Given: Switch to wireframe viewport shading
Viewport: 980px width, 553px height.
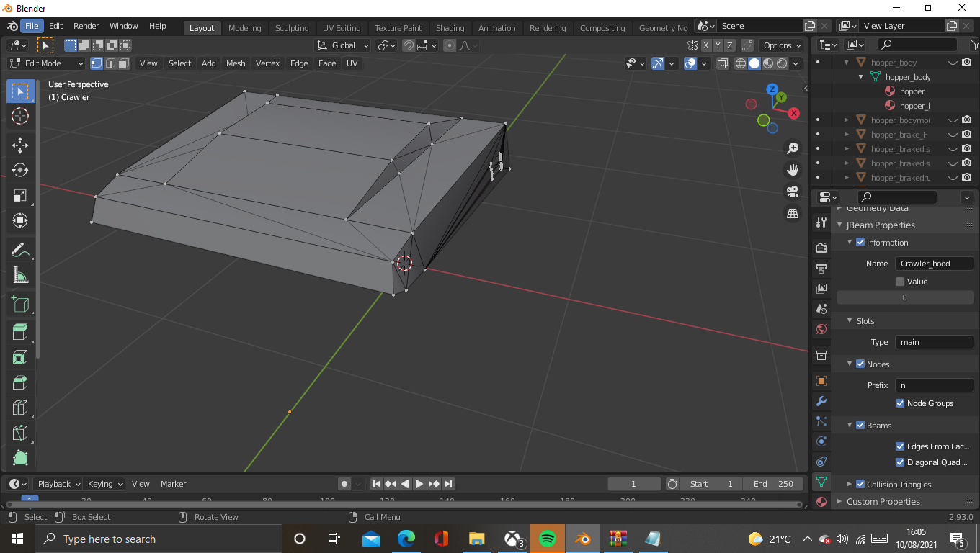Looking at the screenshot, I should click(741, 63).
